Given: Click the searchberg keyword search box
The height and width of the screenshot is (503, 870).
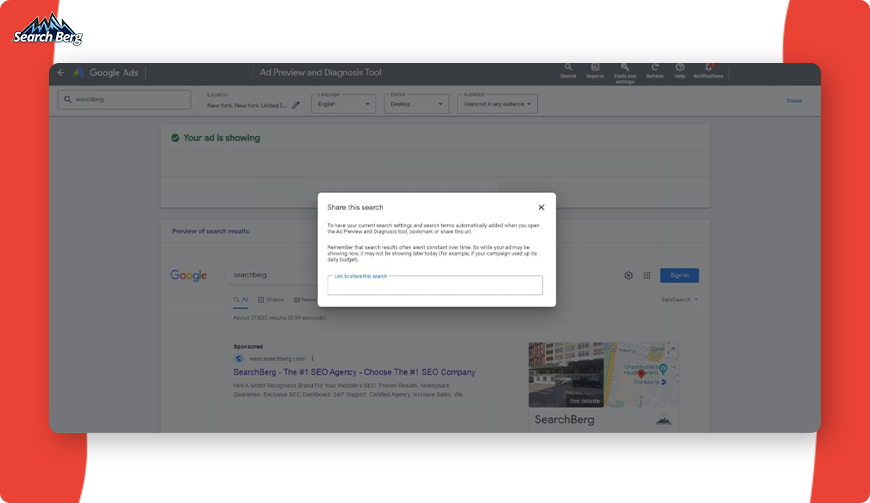Looking at the screenshot, I should pos(124,100).
